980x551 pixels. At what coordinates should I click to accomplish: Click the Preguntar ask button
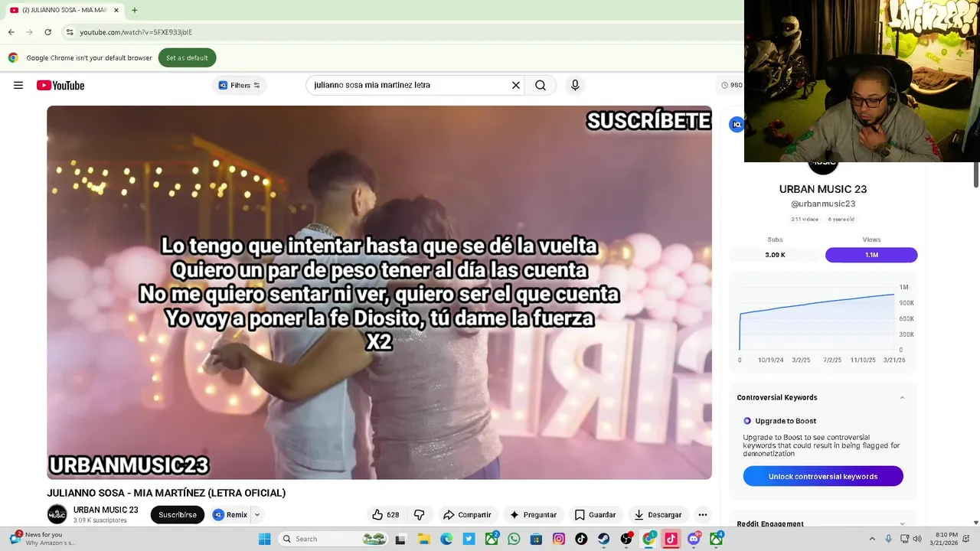point(533,515)
